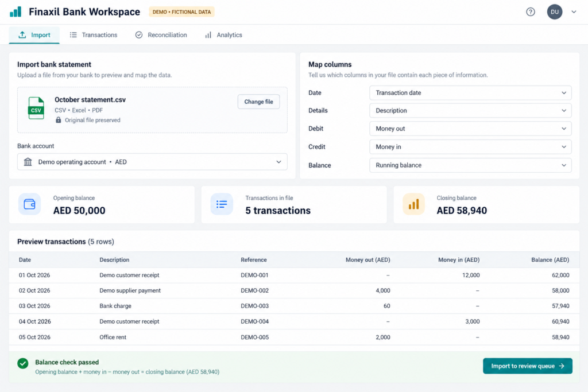Click the Money out (AED) column header

[368, 260]
